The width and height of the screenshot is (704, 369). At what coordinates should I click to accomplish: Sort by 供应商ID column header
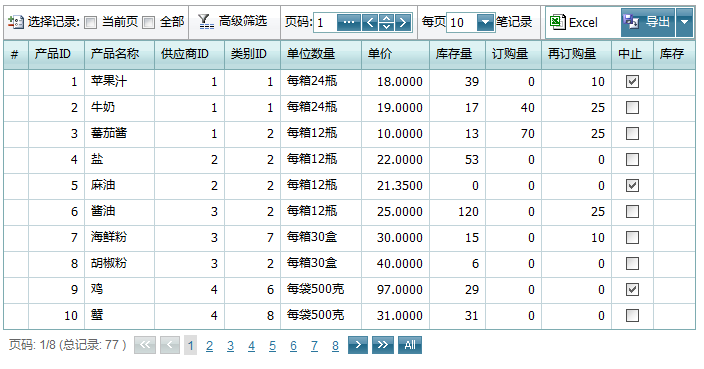coord(189,54)
